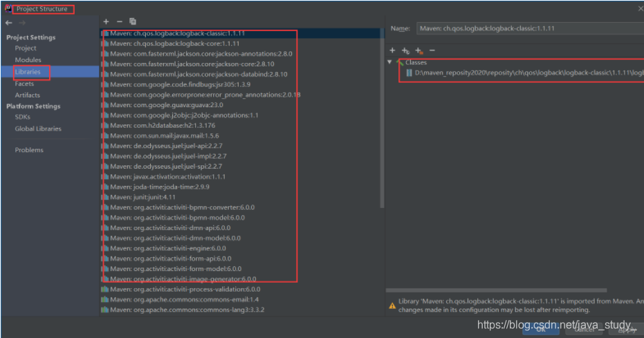Viewport: 644px width, 338px height.
Task: Click the exclude roots plus icon
Action: click(419, 50)
